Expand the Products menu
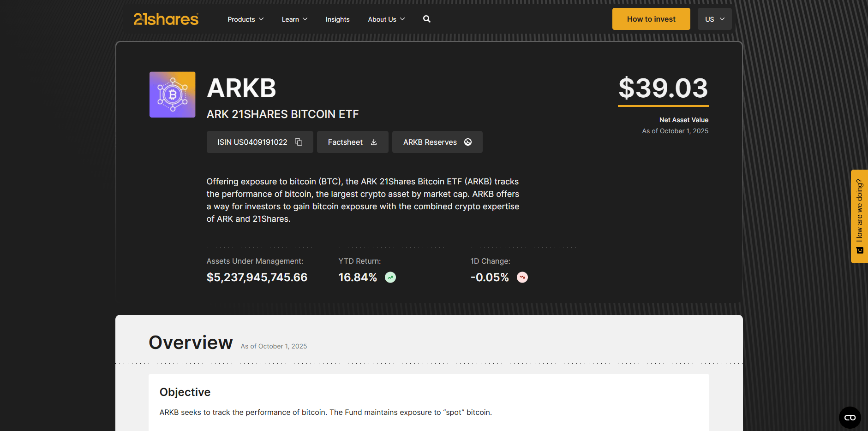 pos(245,19)
